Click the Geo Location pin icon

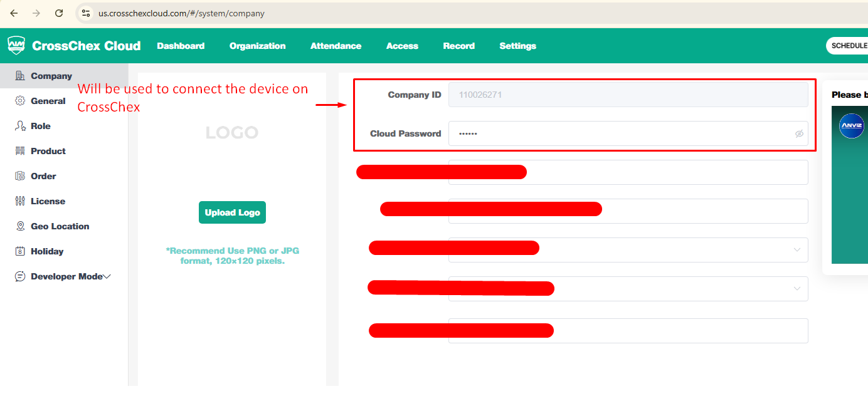20,226
